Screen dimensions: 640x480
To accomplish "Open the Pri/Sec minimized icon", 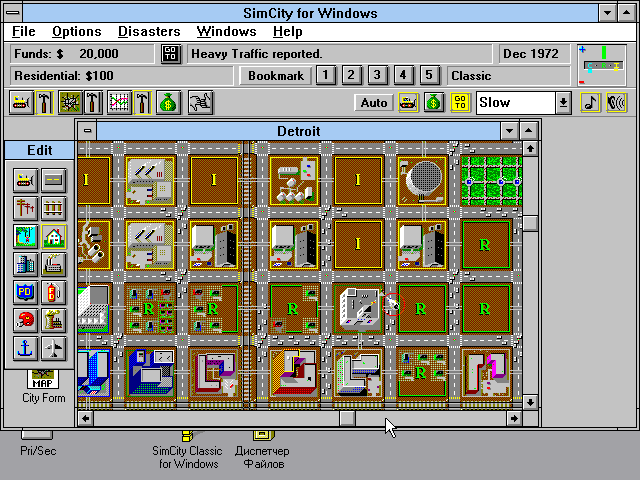I will click(38, 444).
